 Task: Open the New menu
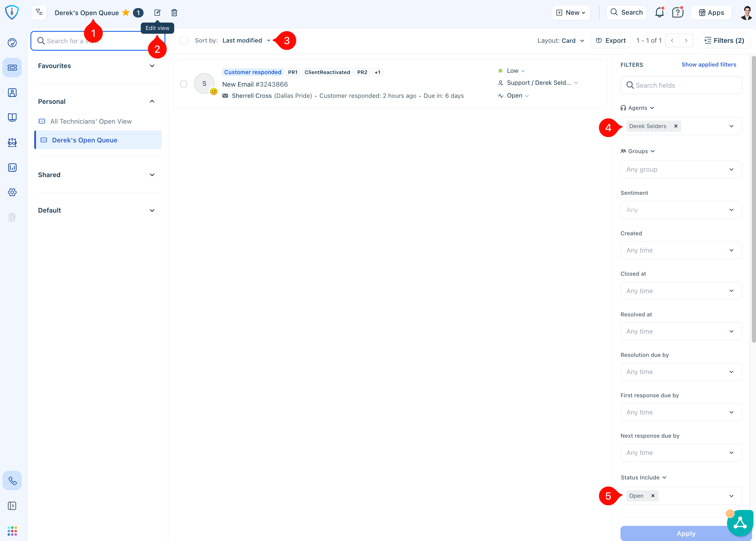tap(571, 13)
